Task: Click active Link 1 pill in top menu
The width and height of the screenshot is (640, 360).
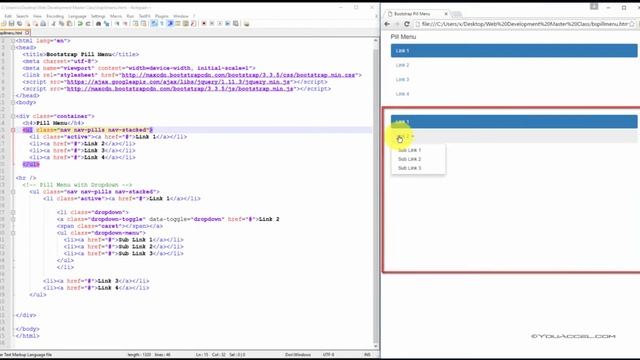Action: tap(514, 51)
